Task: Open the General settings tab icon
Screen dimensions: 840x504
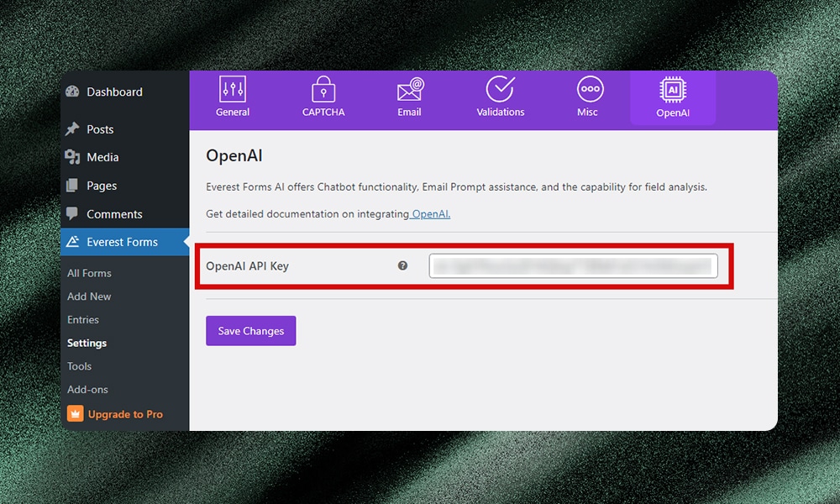Action: [233, 91]
